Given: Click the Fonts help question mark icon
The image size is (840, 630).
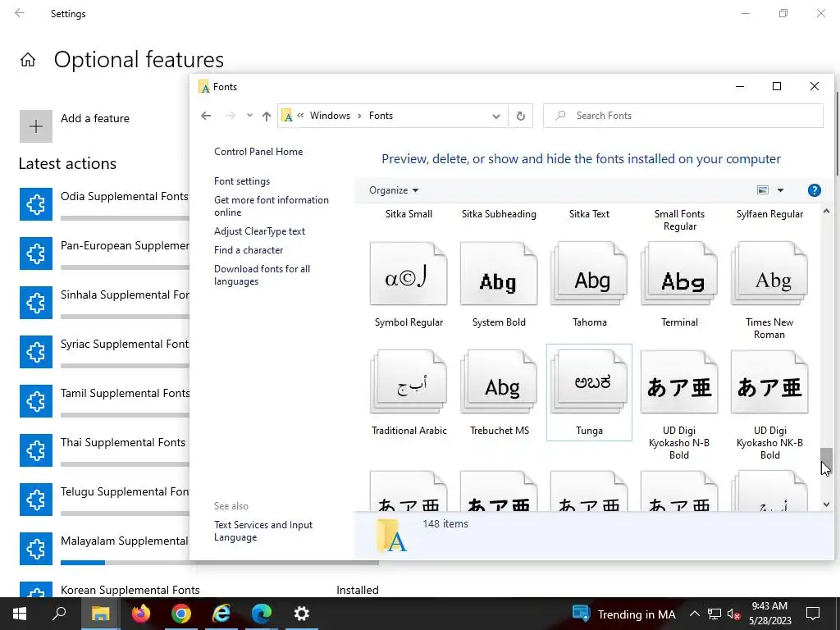Looking at the screenshot, I should click(x=814, y=190).
